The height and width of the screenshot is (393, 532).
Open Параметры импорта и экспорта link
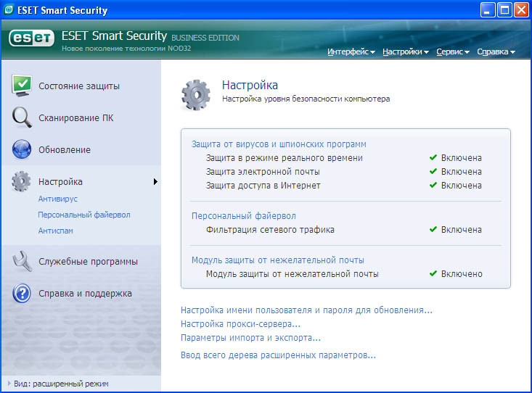click(x=250, y=338)
